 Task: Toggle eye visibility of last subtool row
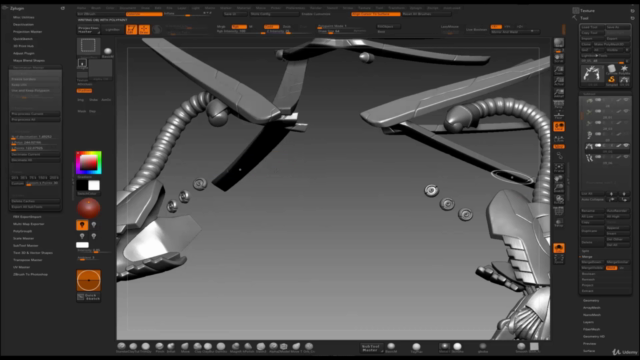626,157
